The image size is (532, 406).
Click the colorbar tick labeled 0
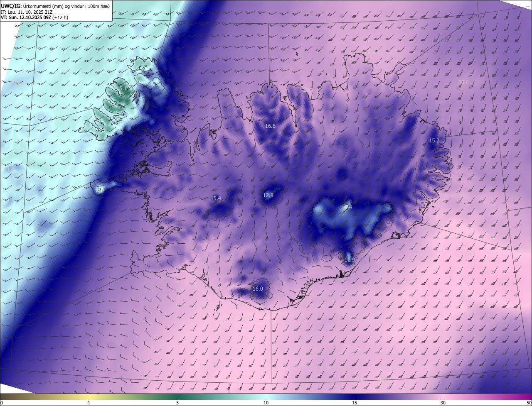pyautogui.click(x=2, y=403)
